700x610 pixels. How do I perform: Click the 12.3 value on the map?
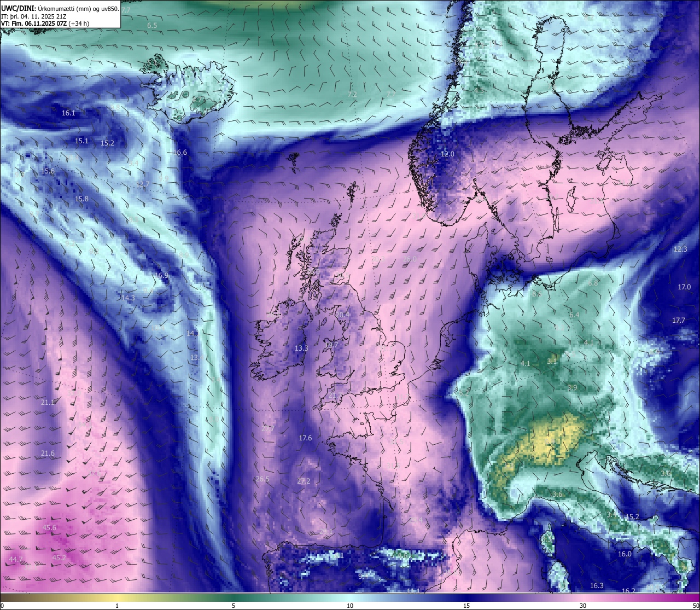point(680,249)
